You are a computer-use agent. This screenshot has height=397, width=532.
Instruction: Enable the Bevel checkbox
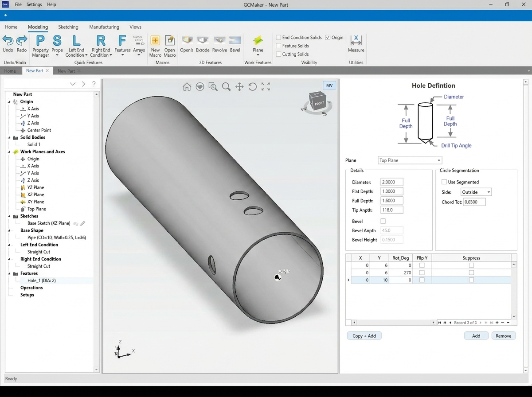[383, 221]
